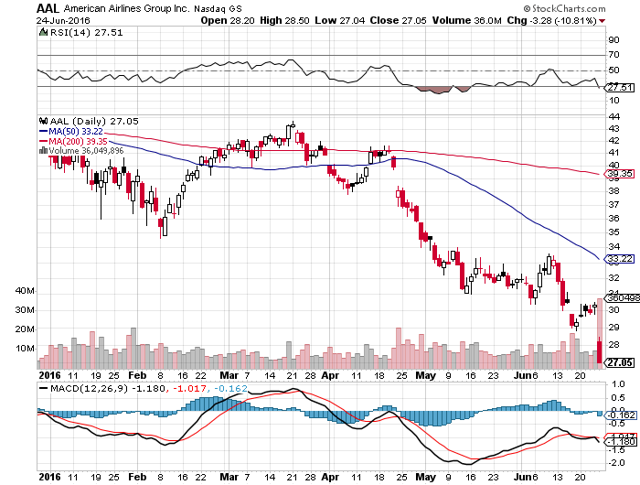640x485 pixels.
Task: Click the 90 label on RSI axis
Action: [x=614, y=40]
